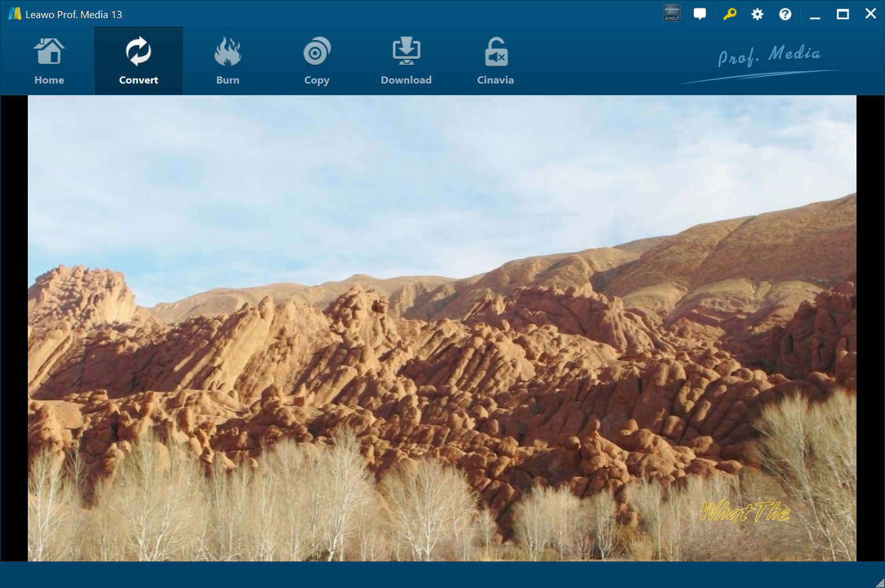Click the yellow key registration icon
Viewport: 885px width, 588px height.
pyautogui.click(x=730, y=14)
